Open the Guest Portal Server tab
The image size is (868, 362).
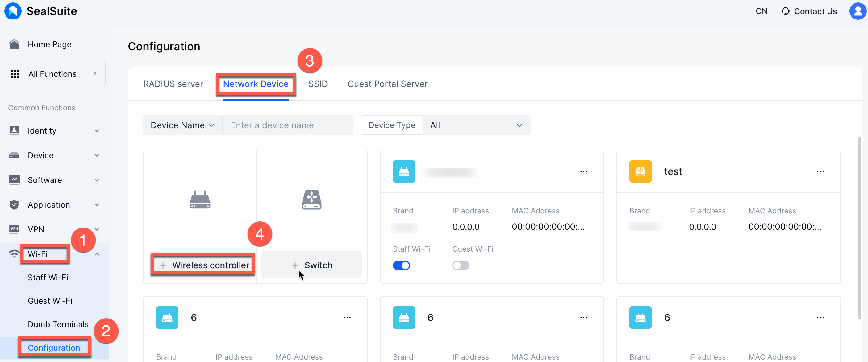[387, 84]
